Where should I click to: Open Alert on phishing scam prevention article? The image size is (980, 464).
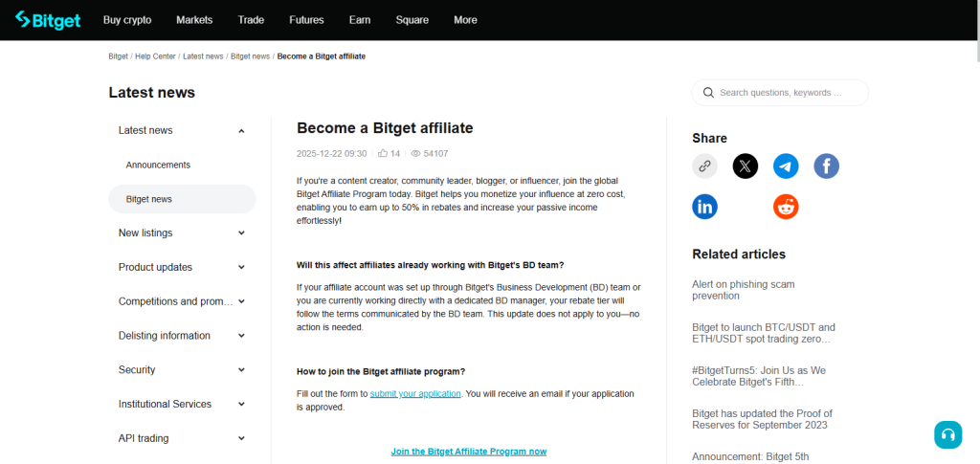744,290
